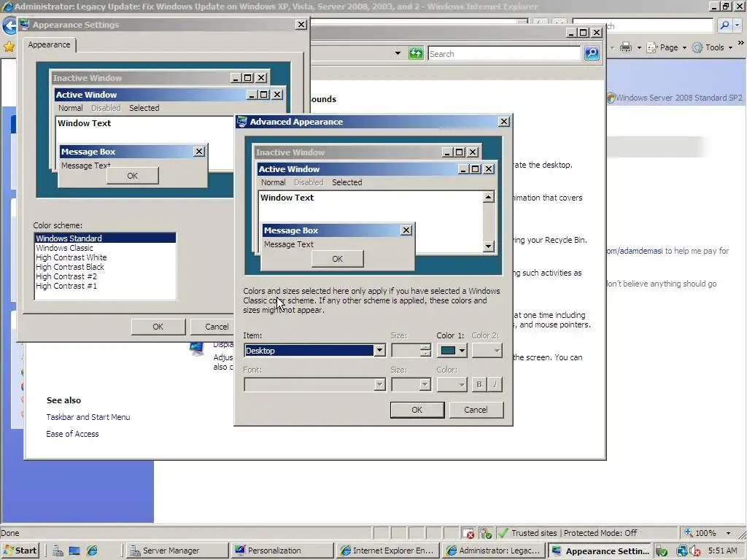Click OK in Advanced Appearance dialog
Screen dimensions: 747x560
417,410
